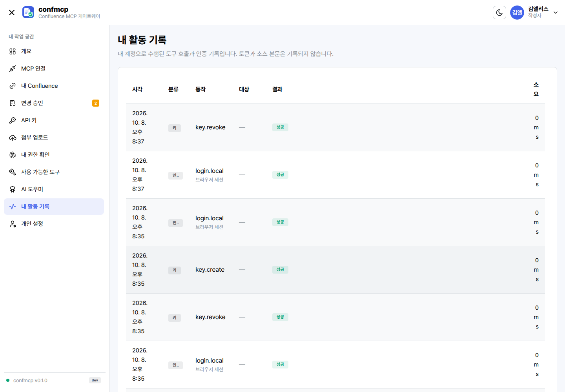Screen dimensions: 565x392
Task: Open the API 키 page
Action: [x=54, y=120]
